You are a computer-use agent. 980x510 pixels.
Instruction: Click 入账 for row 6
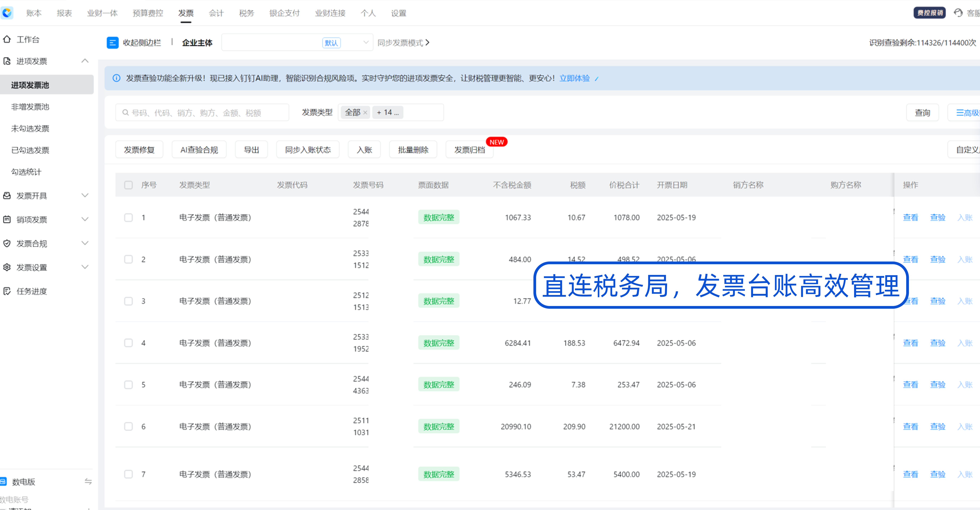[x=965, y=426]
